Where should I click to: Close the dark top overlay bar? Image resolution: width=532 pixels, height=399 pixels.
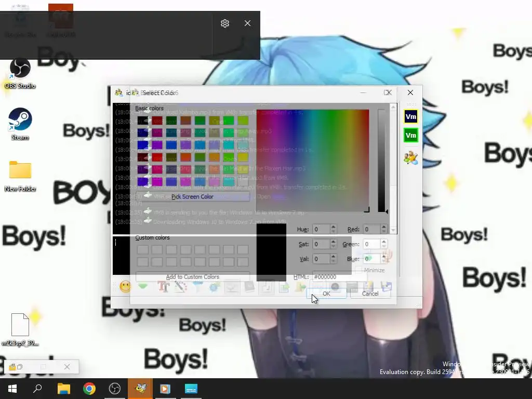pyautogui.click(x=247, y=23)
